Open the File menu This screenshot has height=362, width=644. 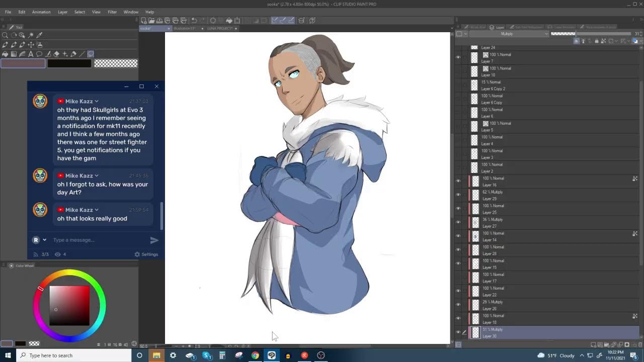(8, 12)
